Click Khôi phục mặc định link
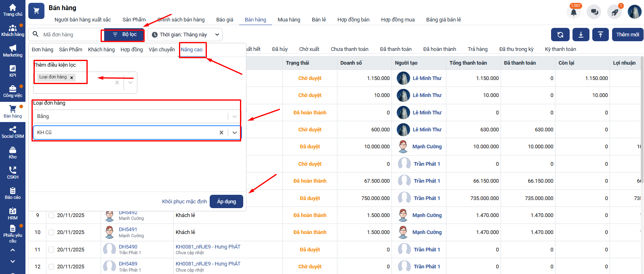Screen dimensions: 644x274 184,202
